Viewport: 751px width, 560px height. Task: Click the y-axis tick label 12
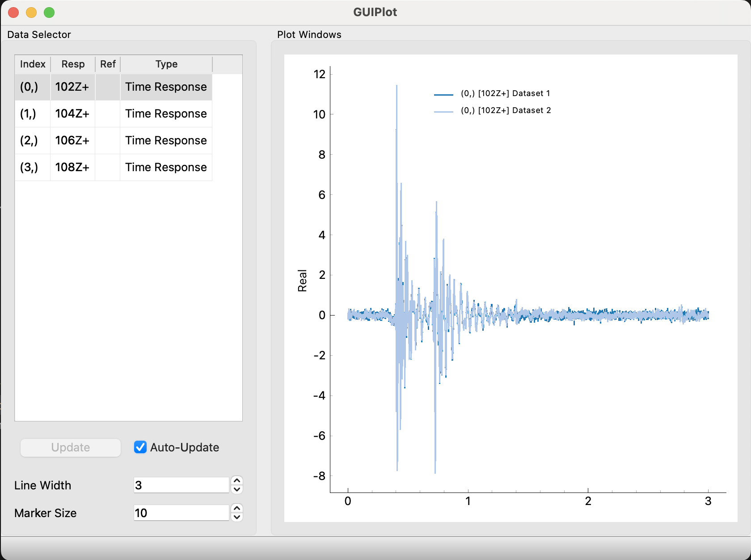[x=320, y=74]
